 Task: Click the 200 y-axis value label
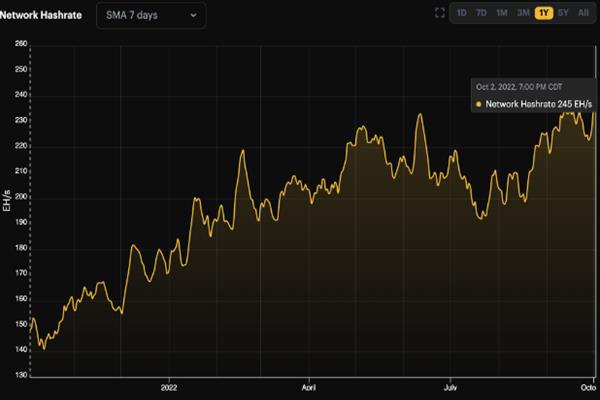(x=21, y=197)
